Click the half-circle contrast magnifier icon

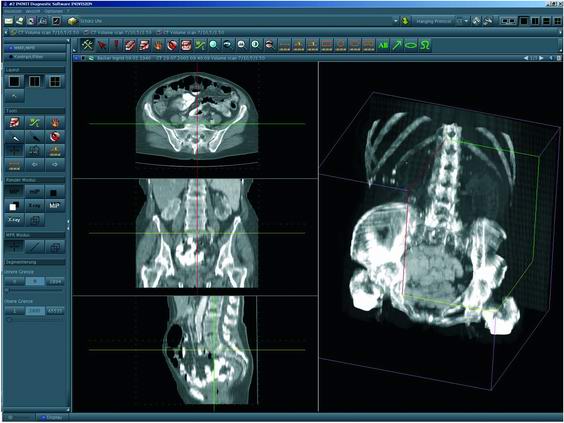click(x=255, y=45)
